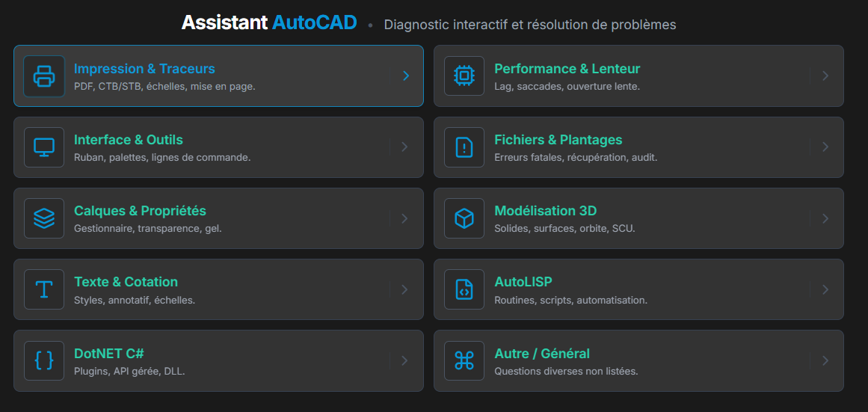The image size is (868, 412).
Task: Click the curly braces icon for DotNET C#
Action: 44,360
